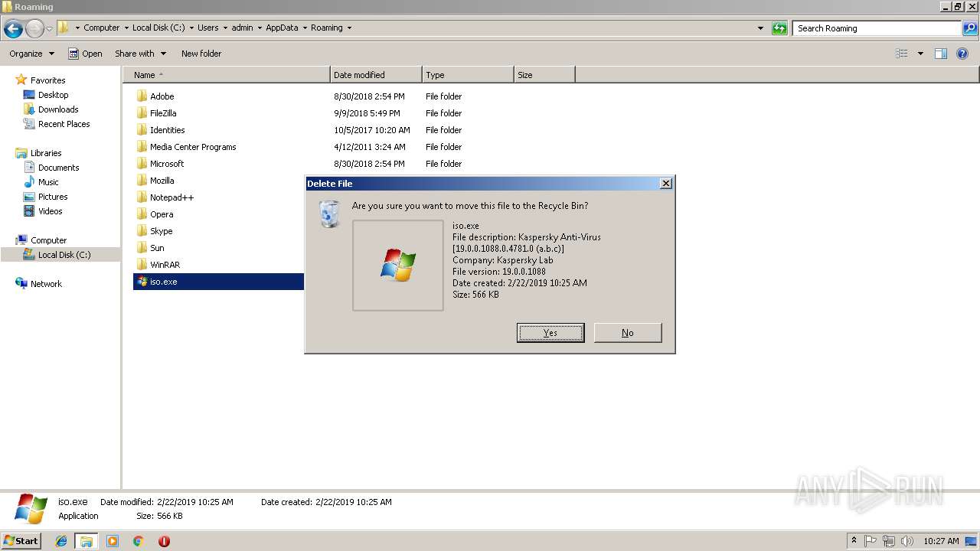Select the Adobe folder icon
This screenshot has width=980, height=551.
142,96
